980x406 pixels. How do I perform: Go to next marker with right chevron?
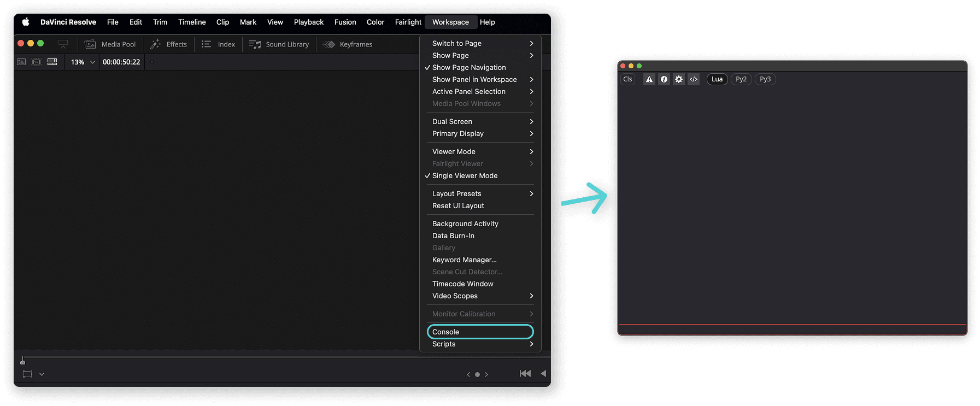486,374
